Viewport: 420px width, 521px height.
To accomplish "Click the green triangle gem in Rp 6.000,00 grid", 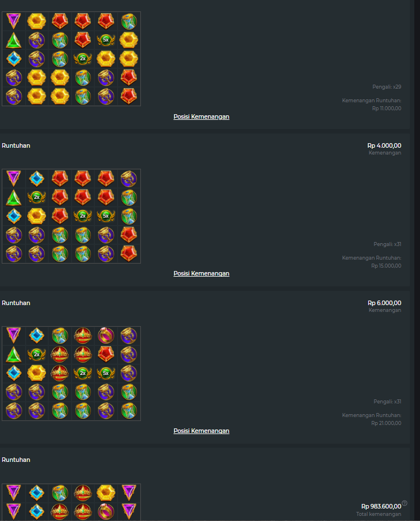I will click(x=14, y=355).
